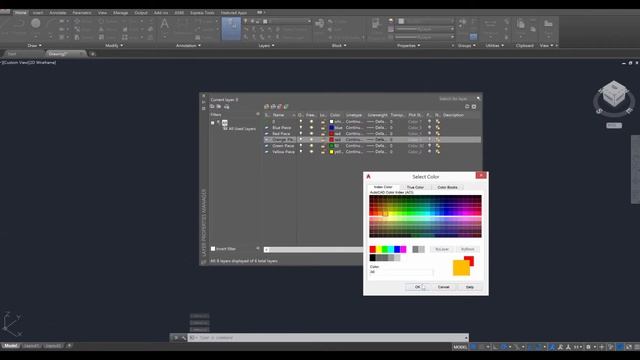Click the ByLayer button
Viewport: 640px width, 360px height.
tap(442, 249)
